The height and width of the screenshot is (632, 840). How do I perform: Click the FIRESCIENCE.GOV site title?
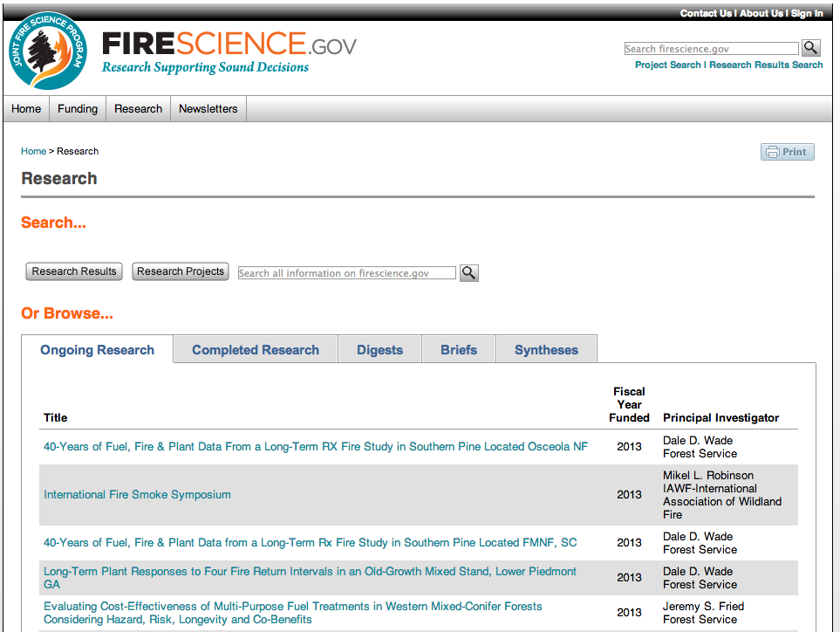pos(229,44)
